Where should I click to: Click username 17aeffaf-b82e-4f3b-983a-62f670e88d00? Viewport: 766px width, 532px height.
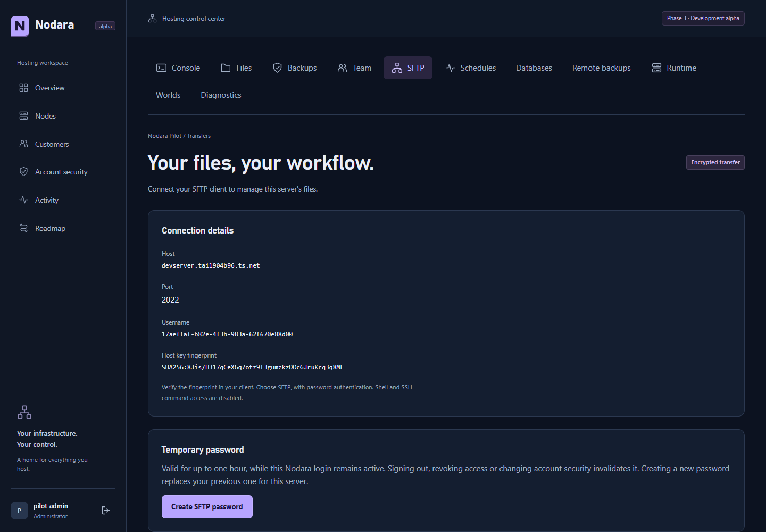pyautogui.click(x=227, y=335)
